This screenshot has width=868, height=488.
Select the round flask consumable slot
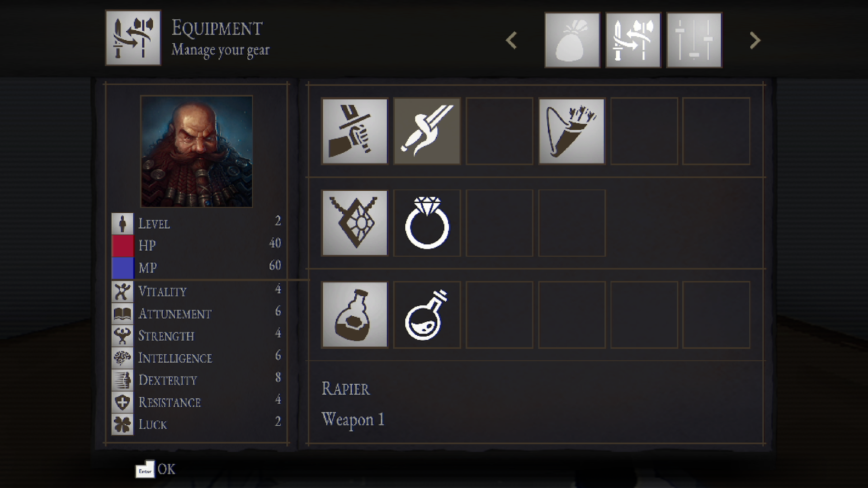(x=427, y=315)
